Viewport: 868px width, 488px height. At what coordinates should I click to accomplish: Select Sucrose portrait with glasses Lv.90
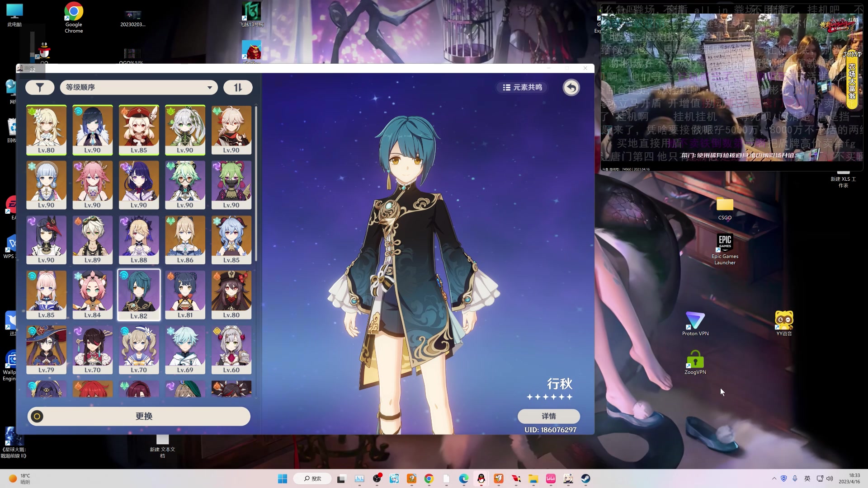(185, 185)
